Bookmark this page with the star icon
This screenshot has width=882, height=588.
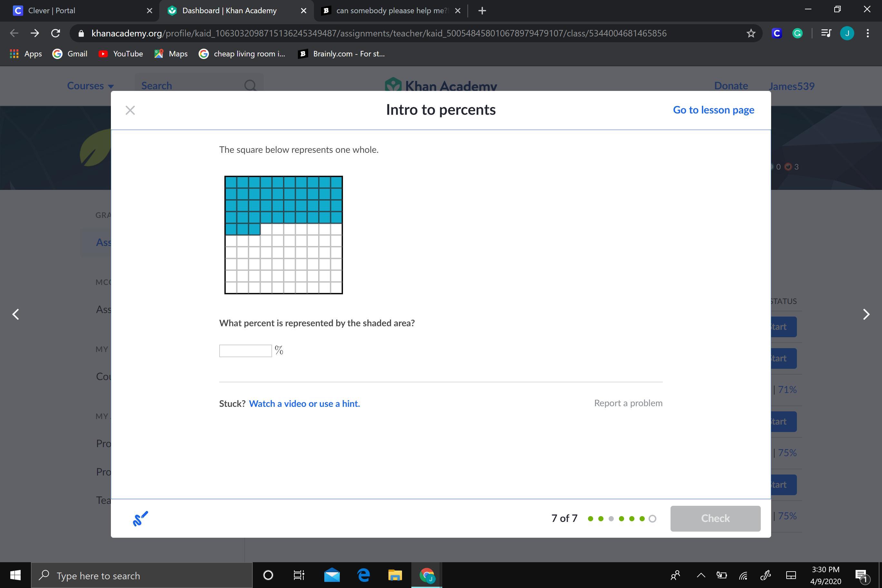coord(750,34)
